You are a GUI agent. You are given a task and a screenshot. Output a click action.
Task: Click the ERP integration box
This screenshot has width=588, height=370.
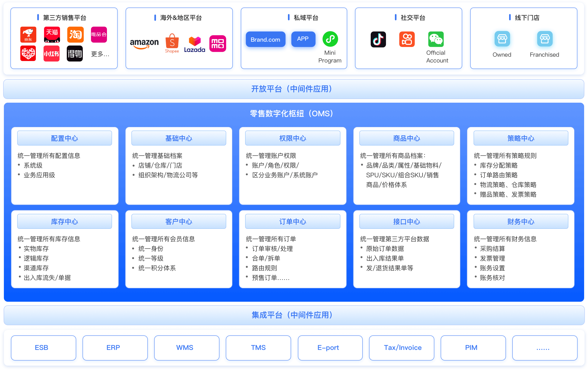pyautogui.click(x=115, y=347)
